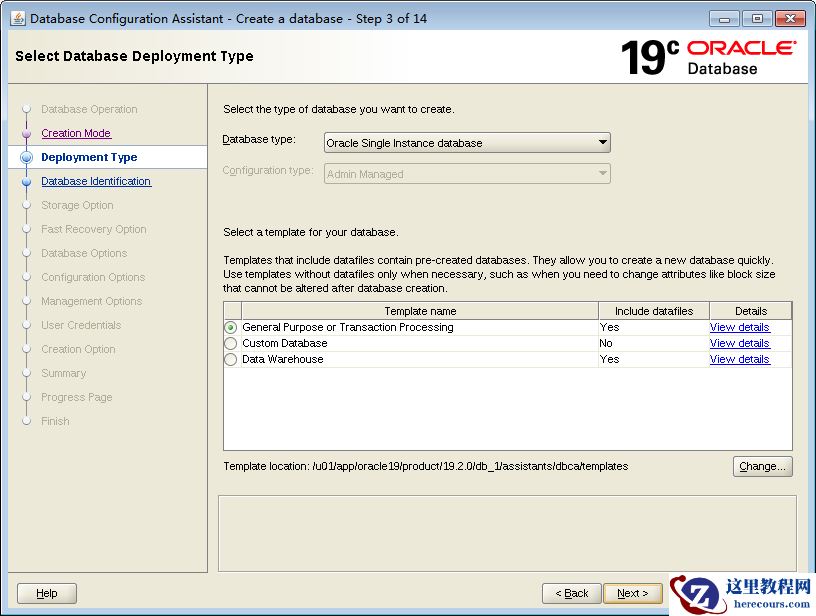Image resolution: width=816 pixels, height=616 pixels.
Task: View details of the Data Warehouse template
Action: pos(739,359)
